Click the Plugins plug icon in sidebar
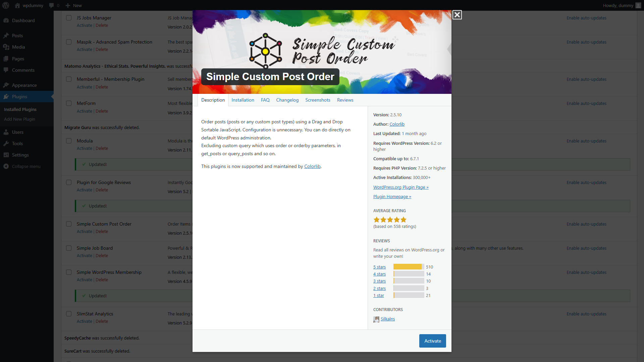The width and height of the screenshot is (644, 362). pos(6,97)
